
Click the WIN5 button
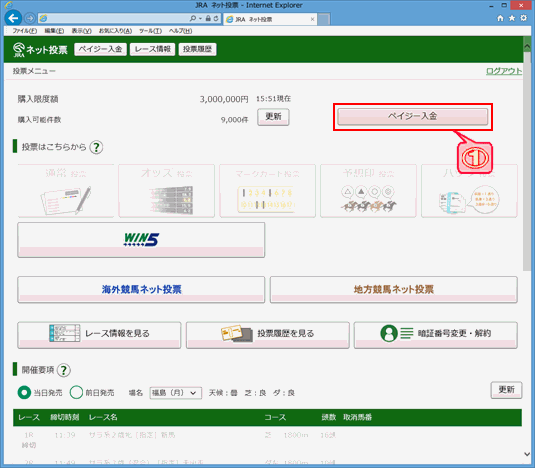(x=141, y=240)
